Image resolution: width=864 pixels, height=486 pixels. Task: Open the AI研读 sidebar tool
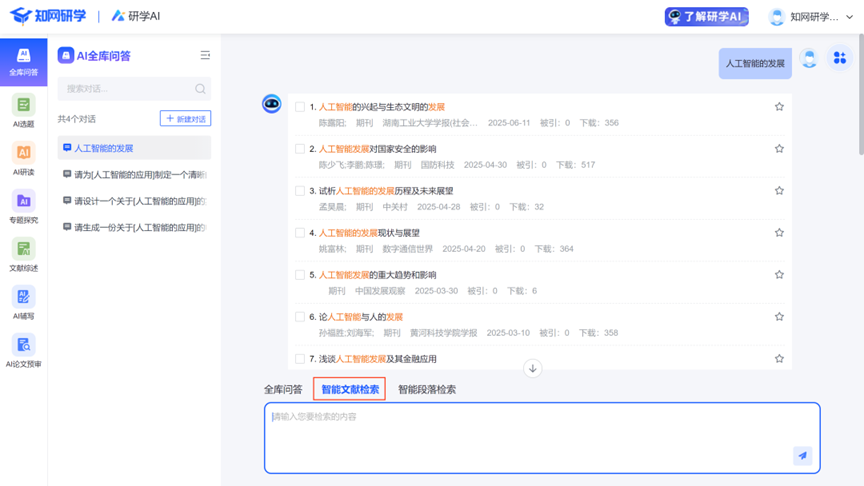click(x=23, y=158)
